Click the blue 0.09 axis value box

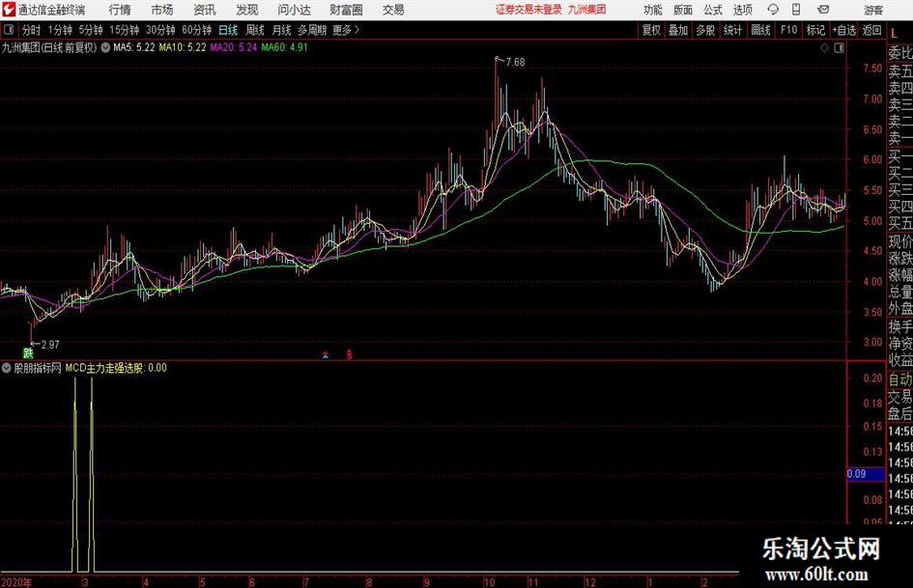click(x=866, y=474)
